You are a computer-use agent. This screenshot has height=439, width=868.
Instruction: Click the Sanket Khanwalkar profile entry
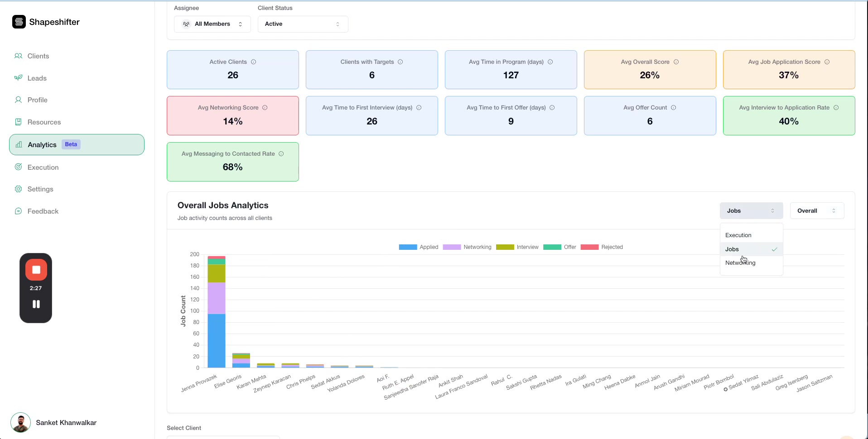(x=66, y=422)
